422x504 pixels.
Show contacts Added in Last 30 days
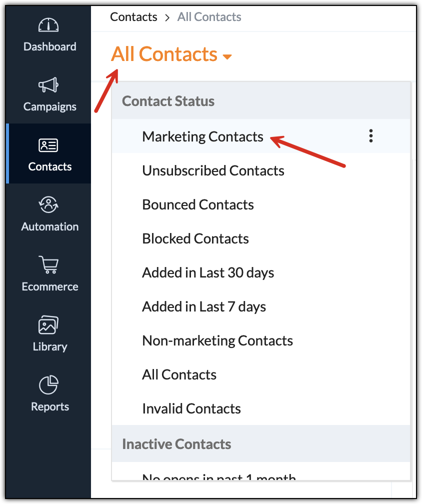[208, 272]
